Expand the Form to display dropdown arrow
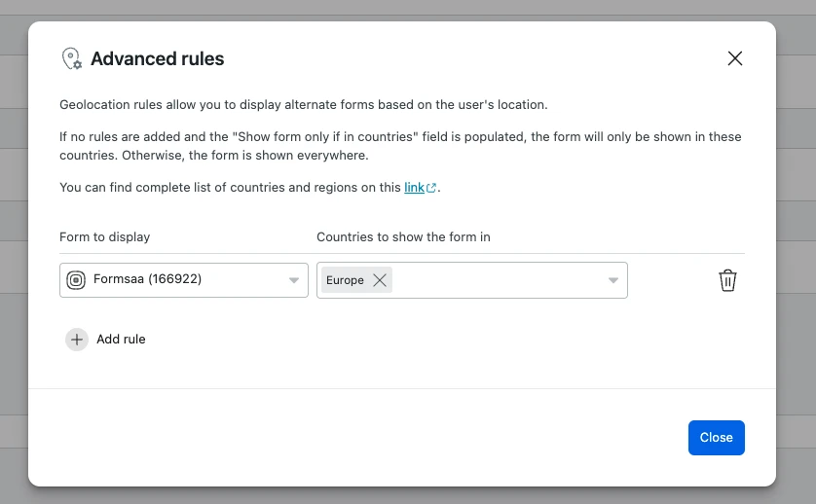The width and height of the screenshot is (816, 504). [x=294, y=280]
